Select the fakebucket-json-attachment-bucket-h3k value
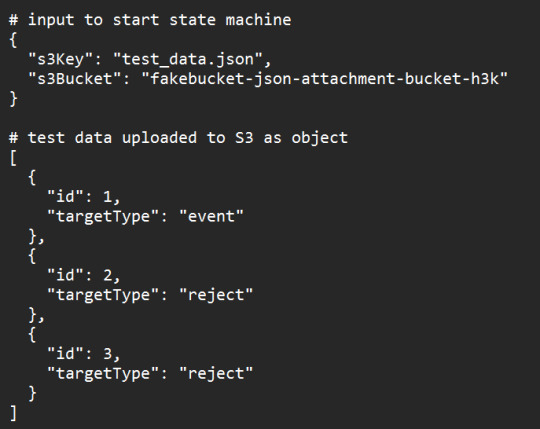This screenshot has width=540, height=429. [325, 79]
